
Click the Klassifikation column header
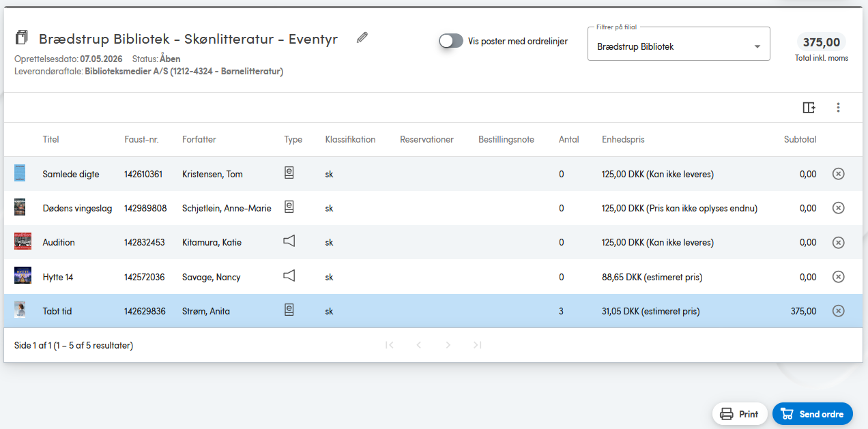point(351,139)
